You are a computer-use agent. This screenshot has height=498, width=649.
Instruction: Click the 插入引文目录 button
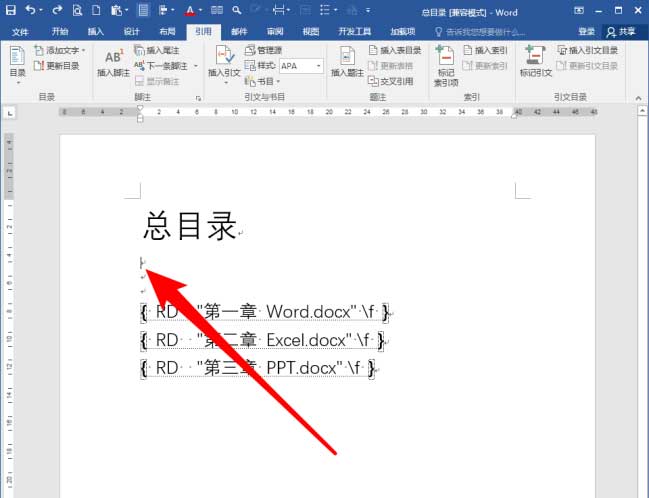tap(587, 51)
